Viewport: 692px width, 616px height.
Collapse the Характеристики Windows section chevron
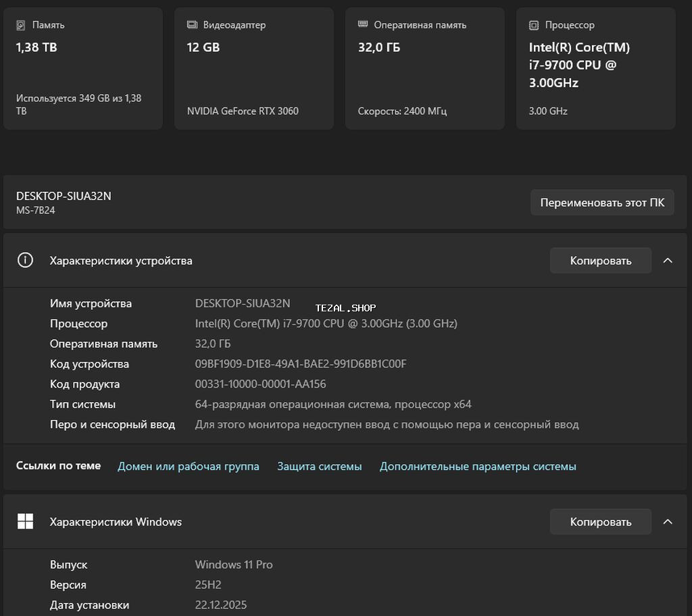[x=668, y=521]
